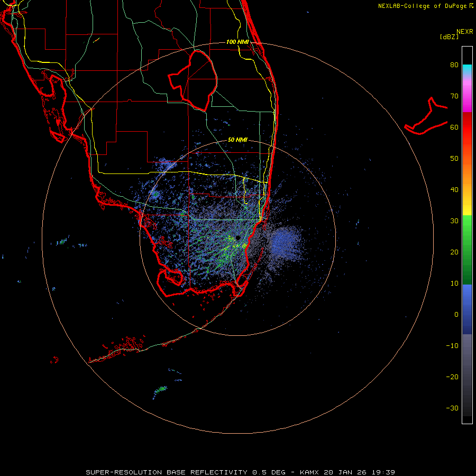Click the -30 value on the dBZ scale
The height and width of the screenshot is (476, 476).
coord(452,408)
